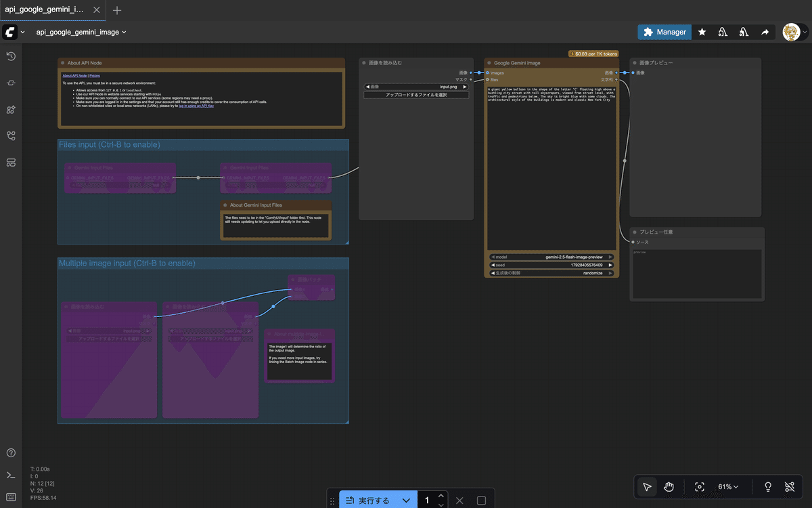Image resolution: width=812 pixels, height=508 pixels.
Task: Click the ソース input socket
Action: coord(633,242)
